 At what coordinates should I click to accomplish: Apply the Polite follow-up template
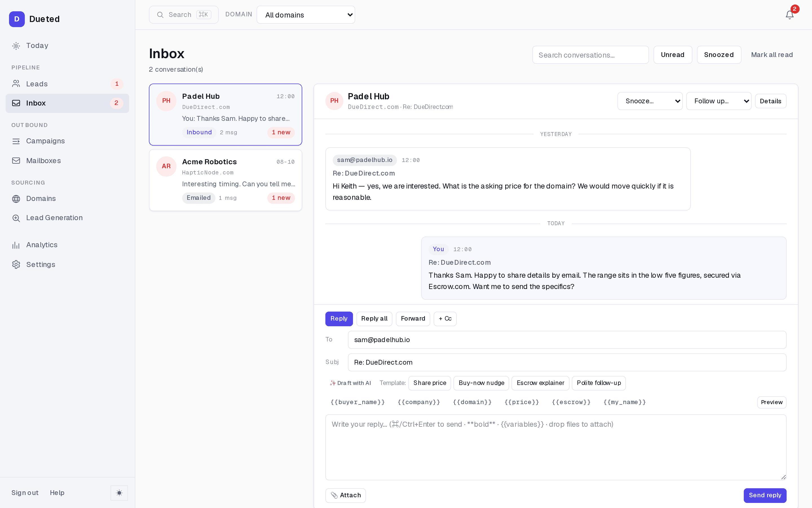click(599, 383)
